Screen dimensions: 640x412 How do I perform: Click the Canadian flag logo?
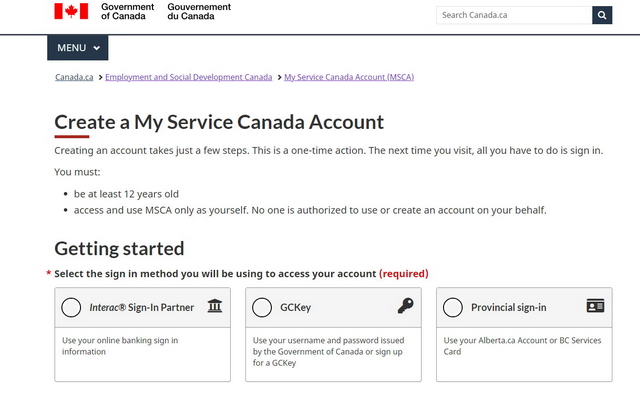pos(71,12)
